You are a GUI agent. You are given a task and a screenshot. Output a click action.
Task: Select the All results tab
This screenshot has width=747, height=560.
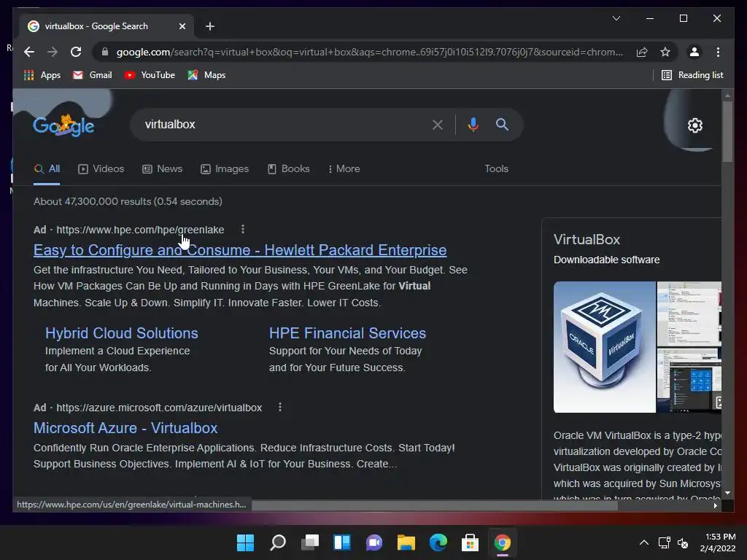coord(47,169)
